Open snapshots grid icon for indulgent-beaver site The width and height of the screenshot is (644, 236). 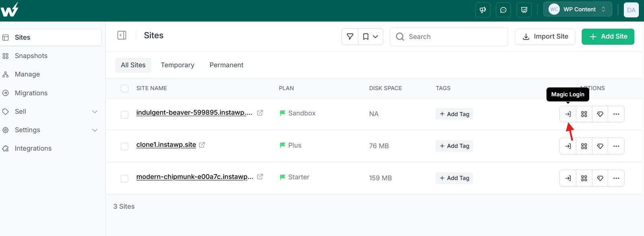coord(584,114)
